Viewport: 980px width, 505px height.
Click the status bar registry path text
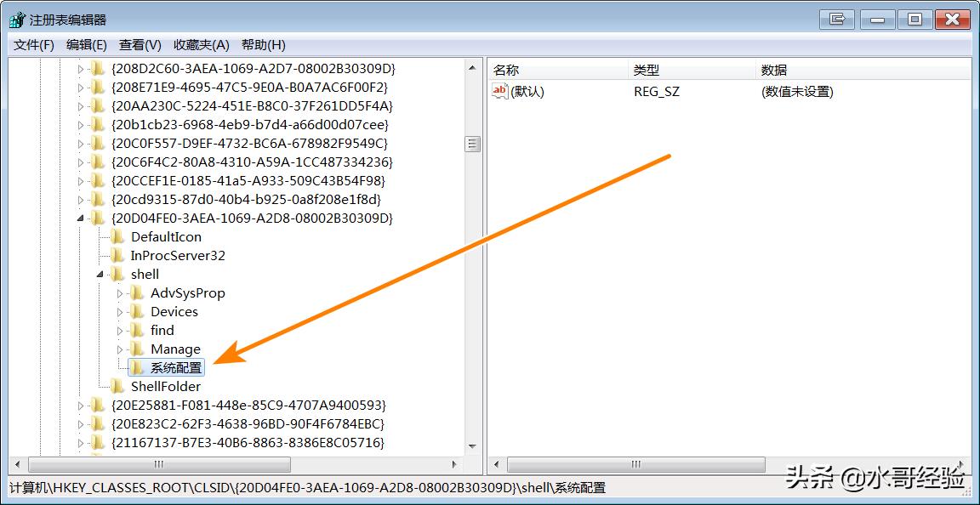pyautogui.click(x=307, y=487)
